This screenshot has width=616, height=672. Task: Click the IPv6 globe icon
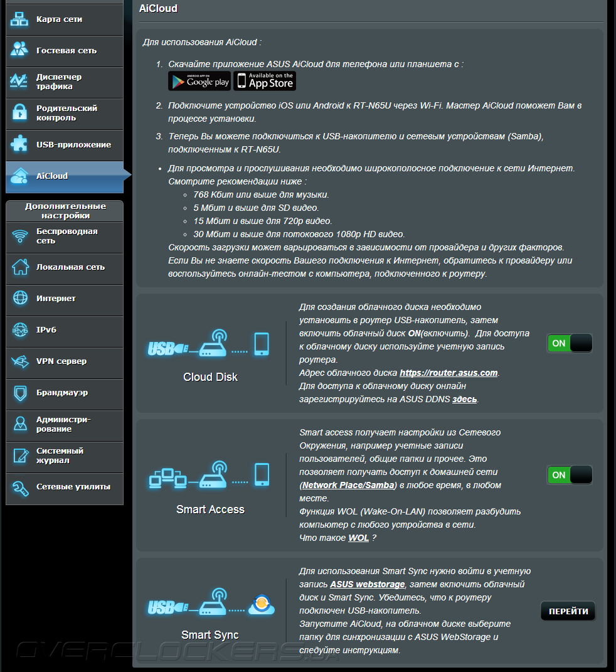(x=20, y=329)
